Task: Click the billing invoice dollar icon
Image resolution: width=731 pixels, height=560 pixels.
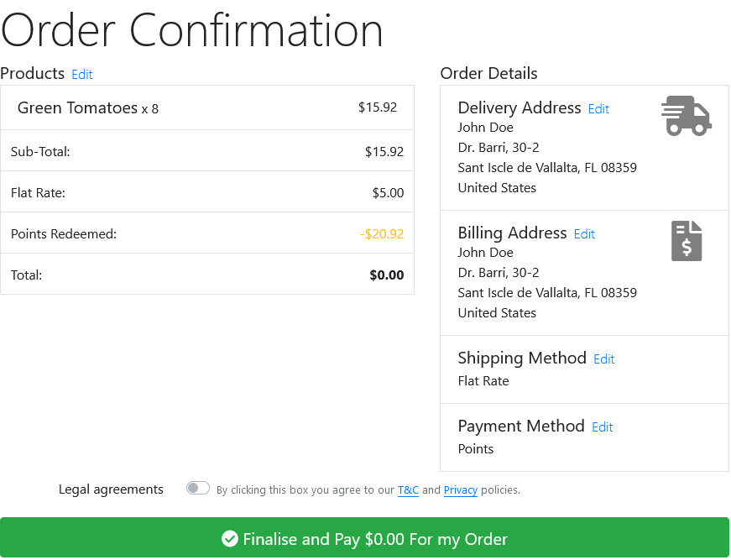Action: 687,241
